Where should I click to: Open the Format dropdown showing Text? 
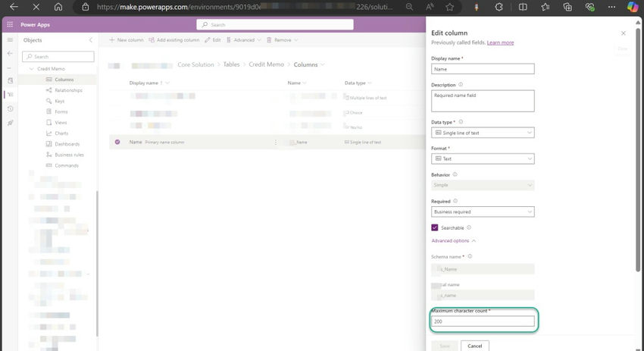click(x=483, y=158)
